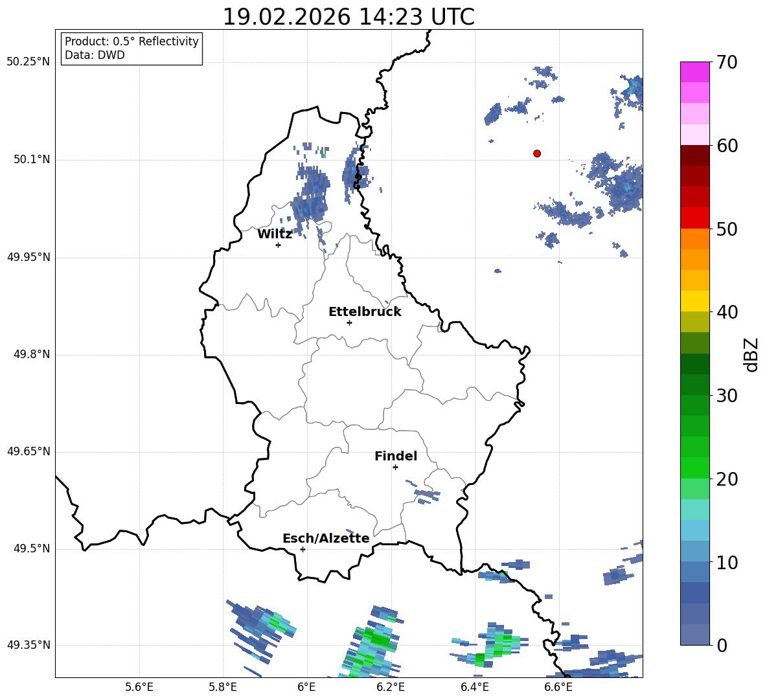This screenshot has width=767, height=700.
Task: Click the colorbar tick label 70
Action: (x=727, y=62)
